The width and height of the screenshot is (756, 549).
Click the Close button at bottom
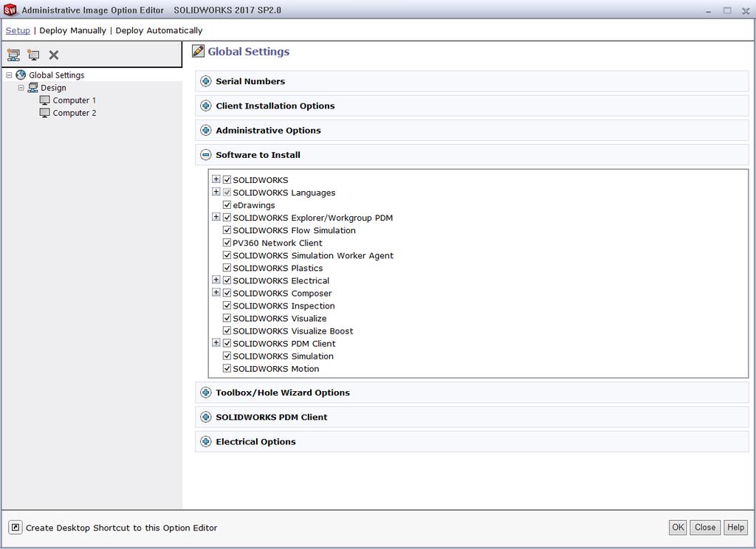click(x=705, y=527)
